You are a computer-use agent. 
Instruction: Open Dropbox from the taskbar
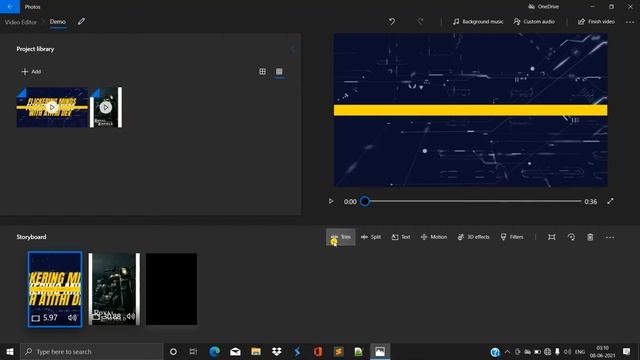(x=276, y=351)
